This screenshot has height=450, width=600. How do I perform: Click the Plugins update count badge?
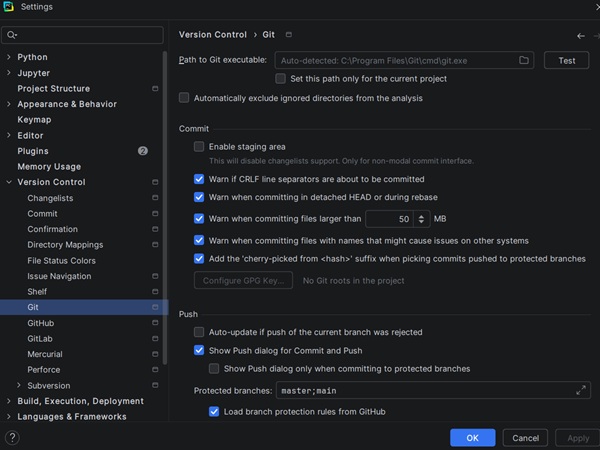coord(143,151)
